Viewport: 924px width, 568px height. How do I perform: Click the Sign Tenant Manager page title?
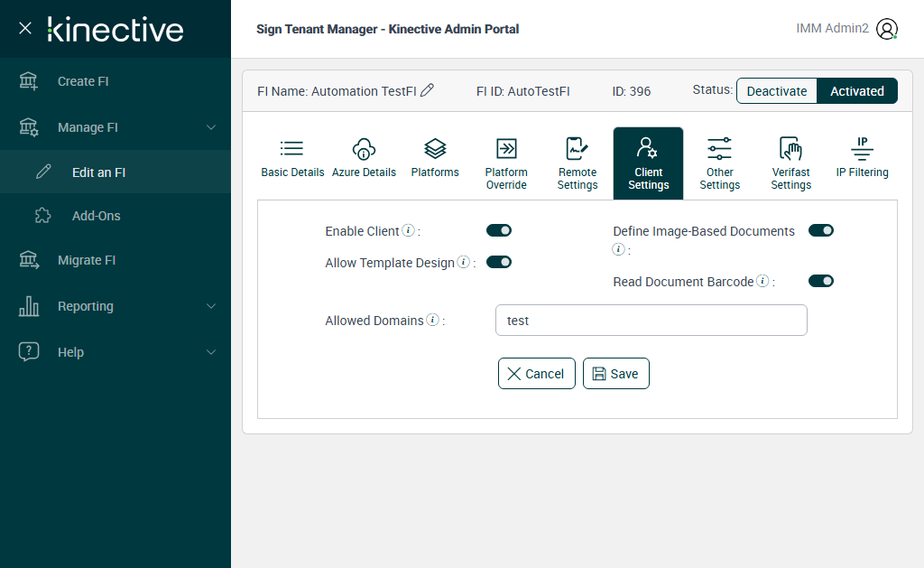[x=387, y=29]
